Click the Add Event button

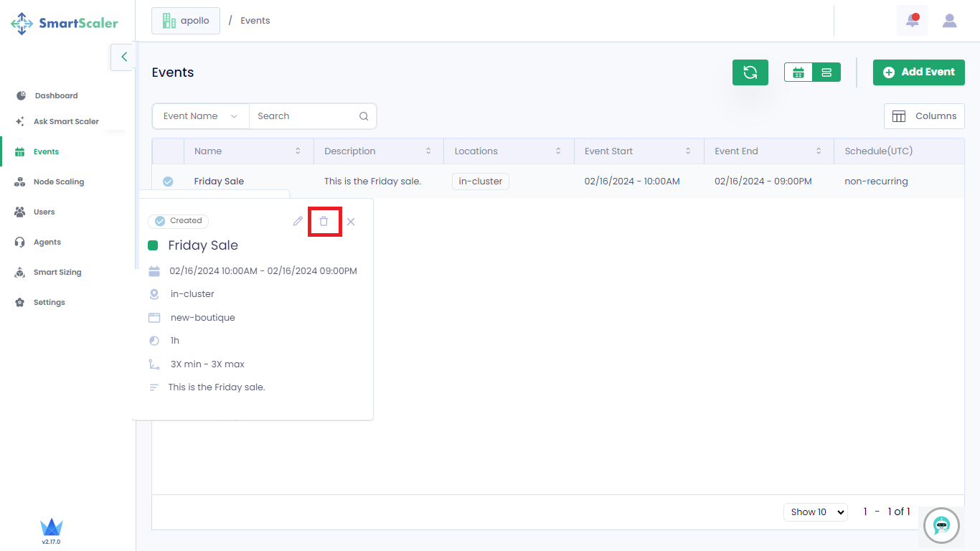tap(918, 72)
